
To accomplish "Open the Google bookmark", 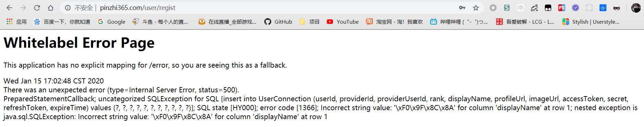I will click(x=112, y=22).
